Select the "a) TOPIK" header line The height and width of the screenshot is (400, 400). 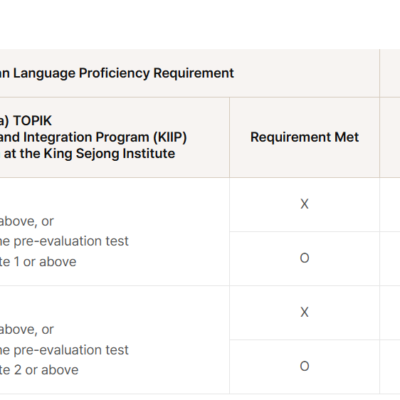(x=26, y=121)
